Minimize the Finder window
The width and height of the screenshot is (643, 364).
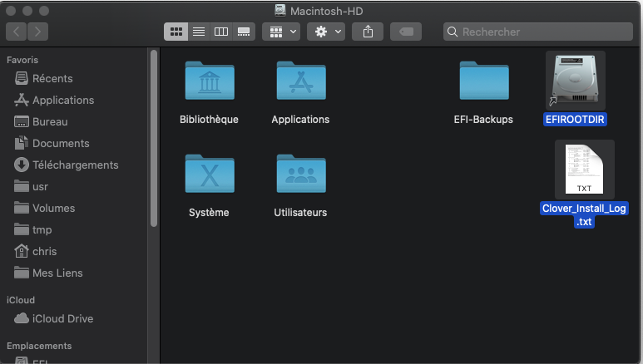coord(27,11)
